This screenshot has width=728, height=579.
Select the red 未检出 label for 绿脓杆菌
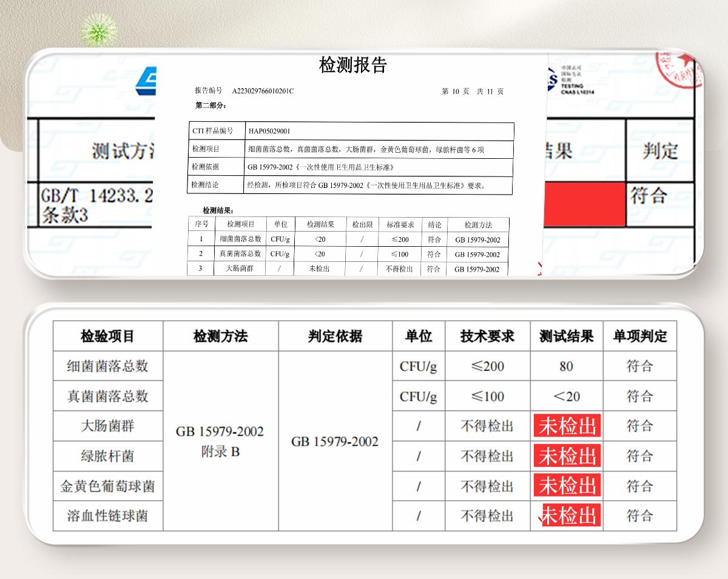[x=567, y=456]
